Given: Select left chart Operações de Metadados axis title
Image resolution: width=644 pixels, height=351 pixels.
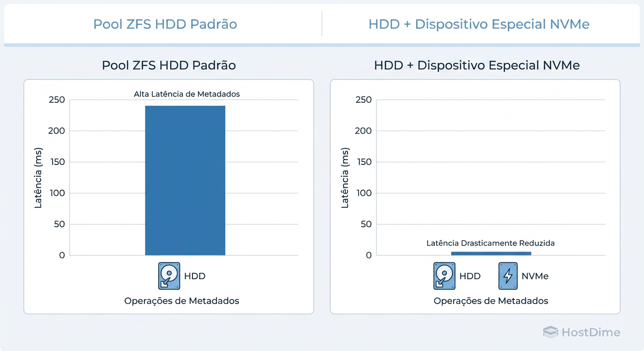Looking at the screenshot, I should 182,301.
